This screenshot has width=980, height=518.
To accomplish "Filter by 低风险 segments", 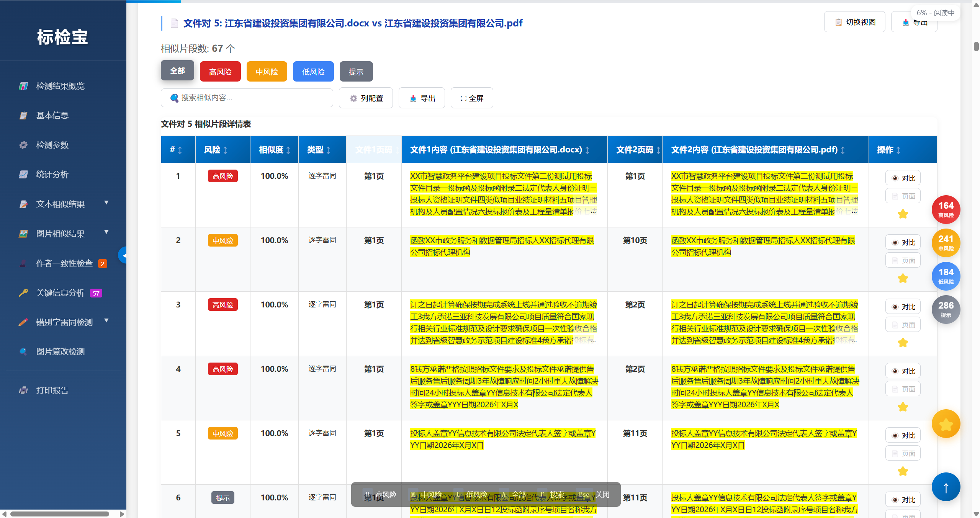I will click(x=313, y=72).
